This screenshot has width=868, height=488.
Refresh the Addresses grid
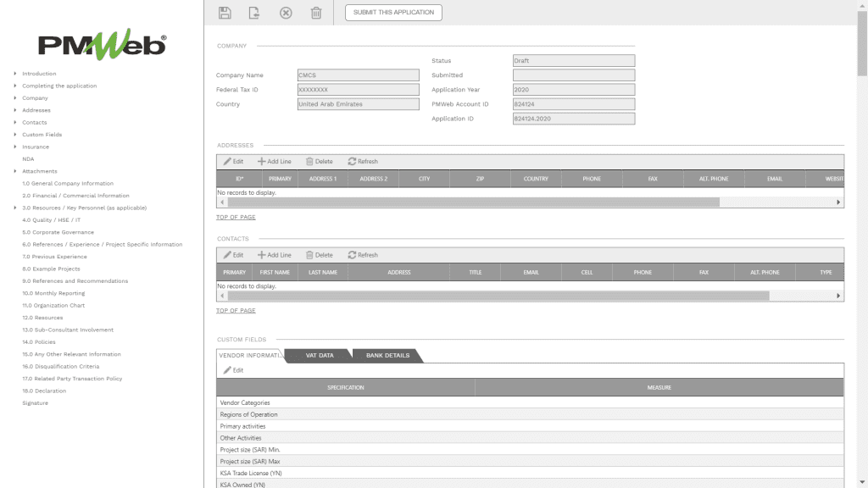coord(363,162)
